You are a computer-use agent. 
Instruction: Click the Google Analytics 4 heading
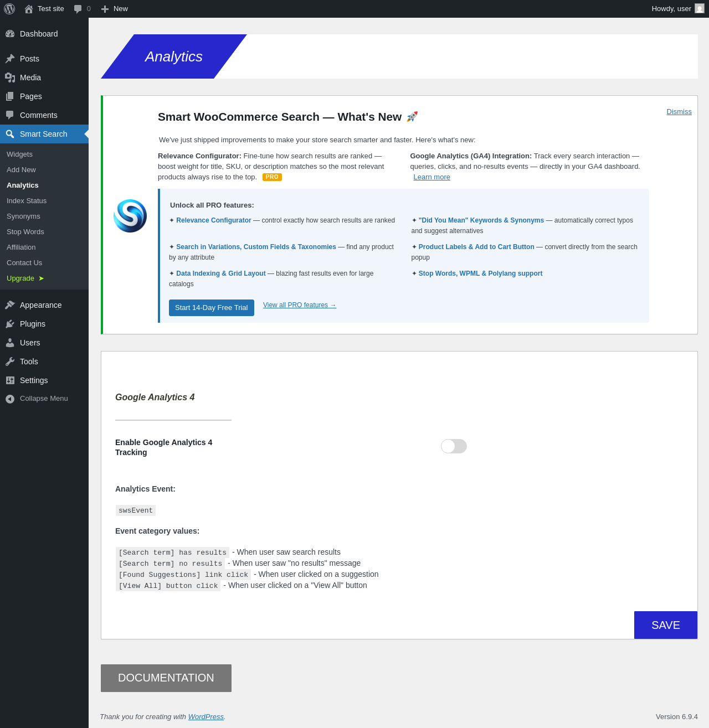tap(155, 397)
